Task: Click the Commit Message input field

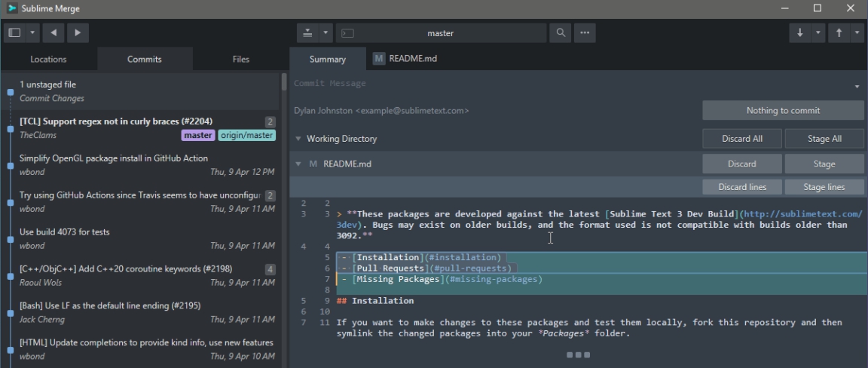Action: click(x=570, y=84)
